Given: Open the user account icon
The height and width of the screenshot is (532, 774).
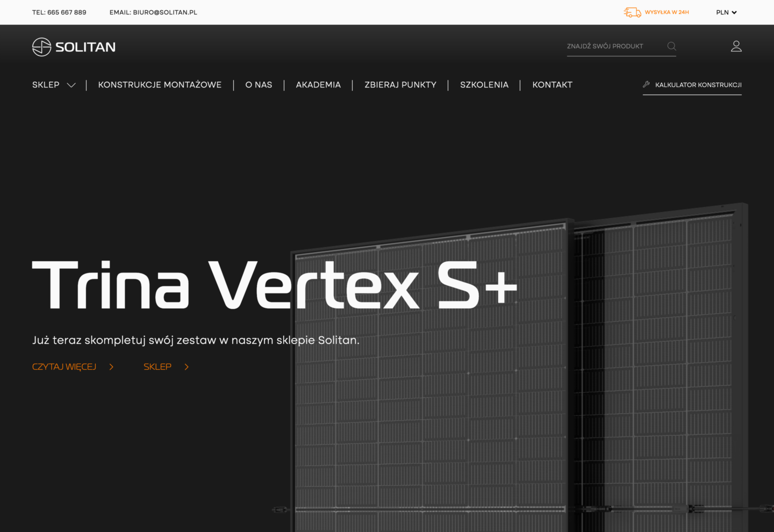Looking at the screenshot, I should pyautogui.click(x=736, y=46).
